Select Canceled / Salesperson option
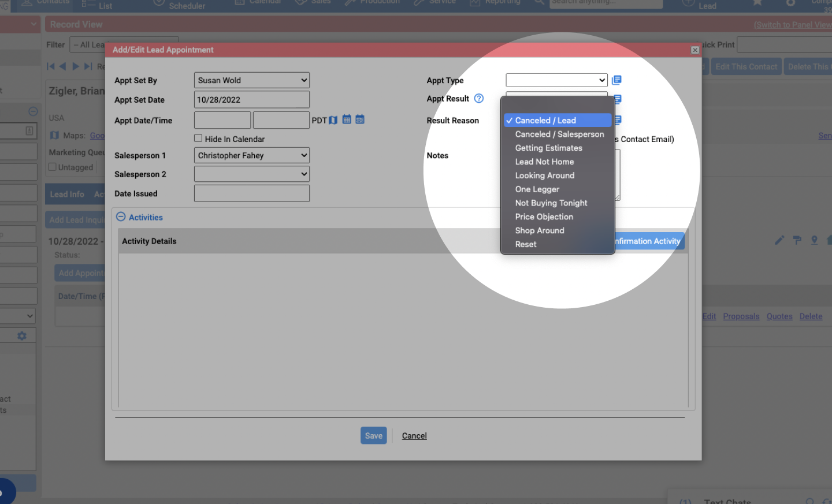This screenshot has height=504, width=832. tap(558, 134)
